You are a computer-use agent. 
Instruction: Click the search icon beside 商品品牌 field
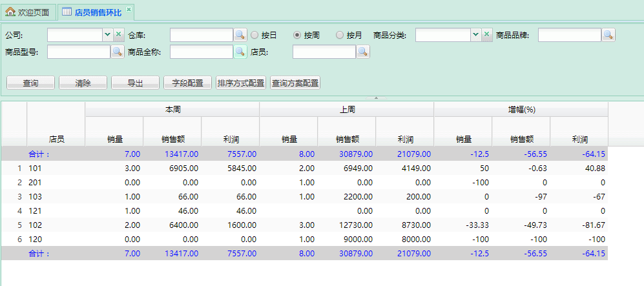608,35
